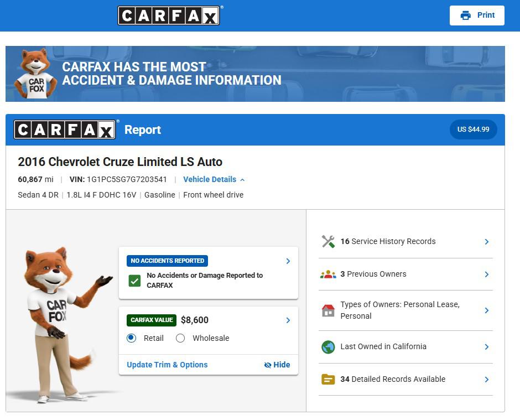Open the 3 Previous Owners chevron
Screen dimensions: 520x420
[486, 274]
